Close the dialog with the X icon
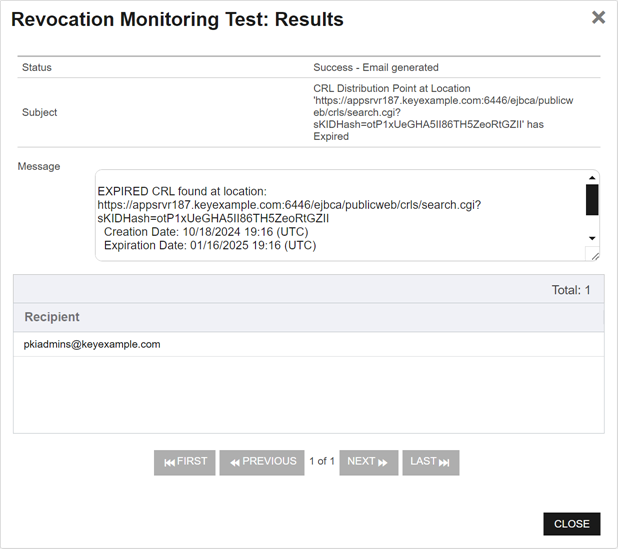This screenshot has width=618, height=549. coord(598,17)
